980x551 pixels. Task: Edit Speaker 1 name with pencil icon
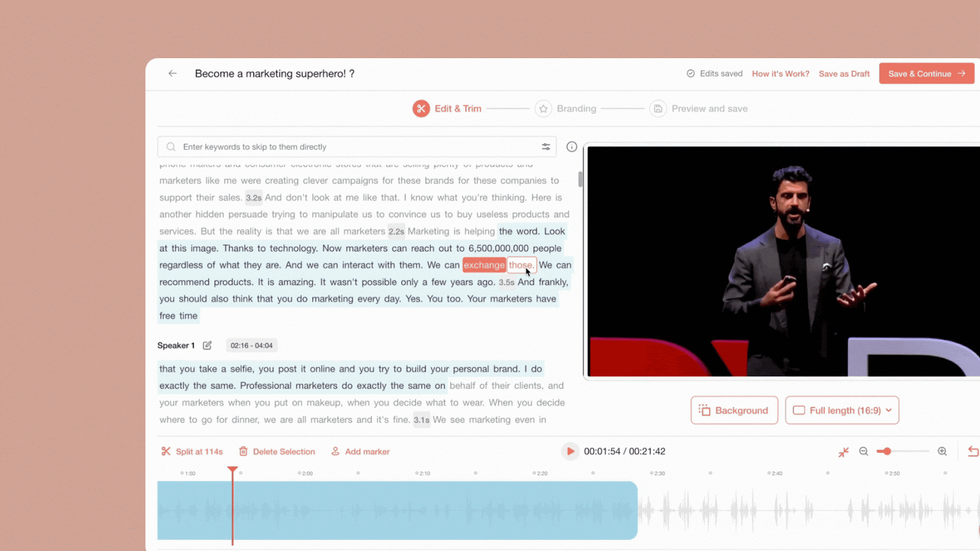pyautogui.click(x=208, y=345)
